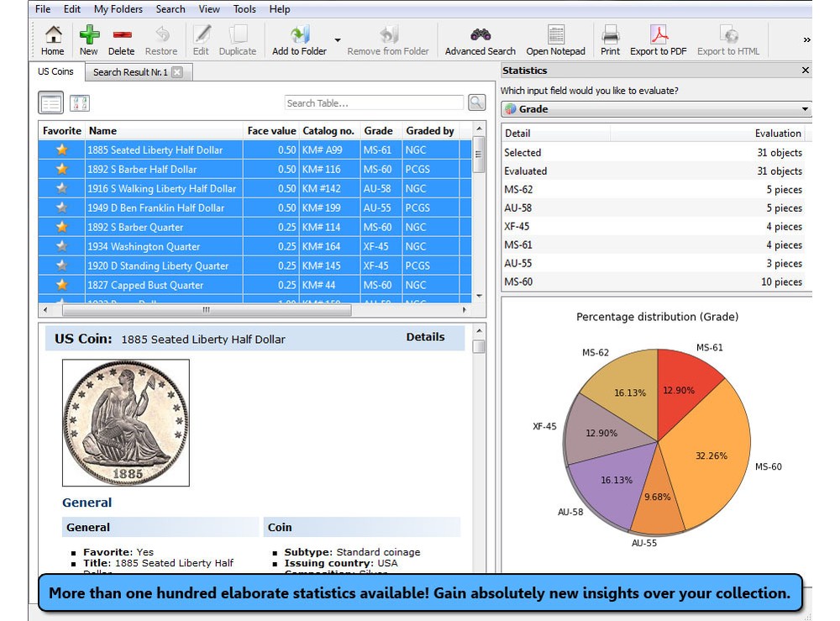This screenshot has width=840, height=621.
Task: Open the Tools menu
Action: coord(244,9)
